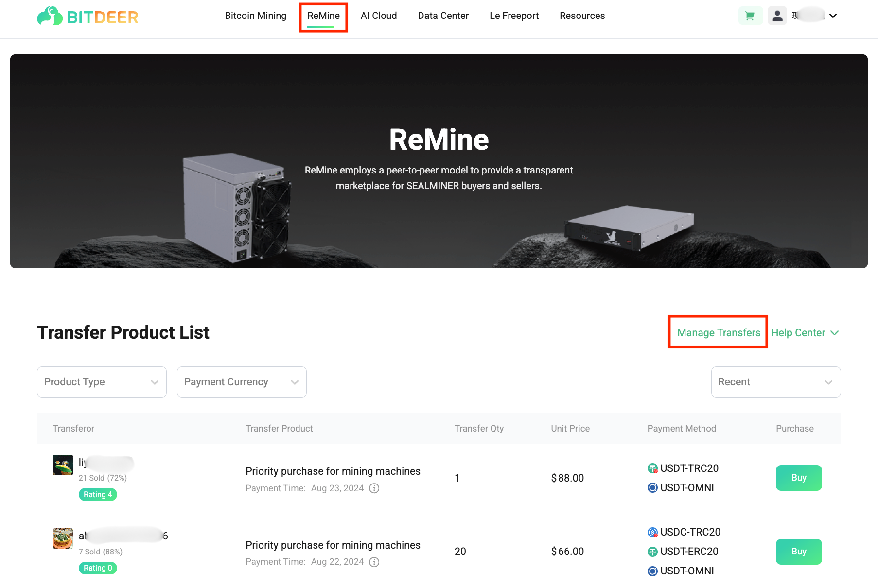Click the USDT-ERC20 coin icon
The width and height of the screenshot is (878, 588).
point(652,552)
